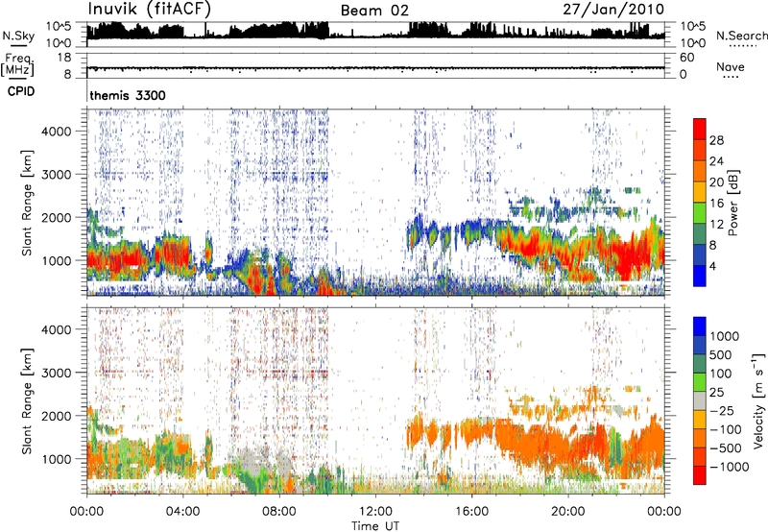Click the "60" Nave axis tick
The width and height of the screenshot is (768, 532).
pos(686,58)
